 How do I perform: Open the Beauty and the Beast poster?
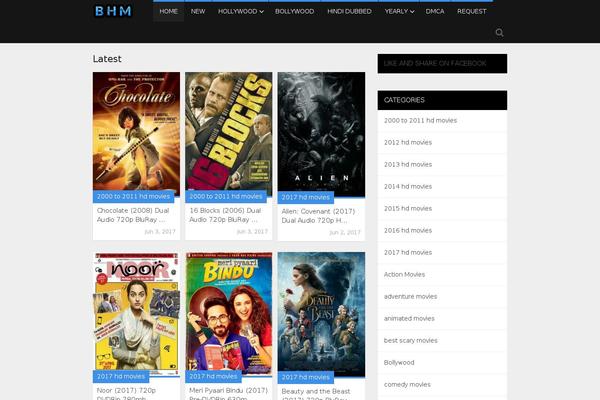(x=321, y=312)
